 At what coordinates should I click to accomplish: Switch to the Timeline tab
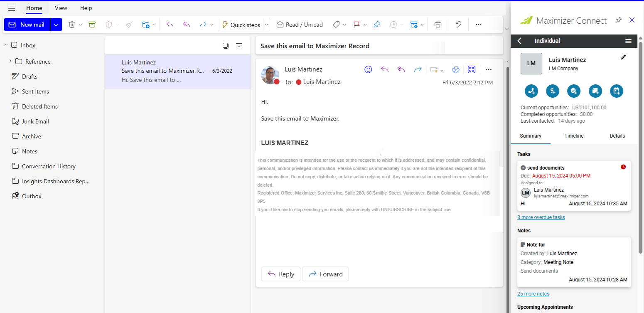coord(574,136)
